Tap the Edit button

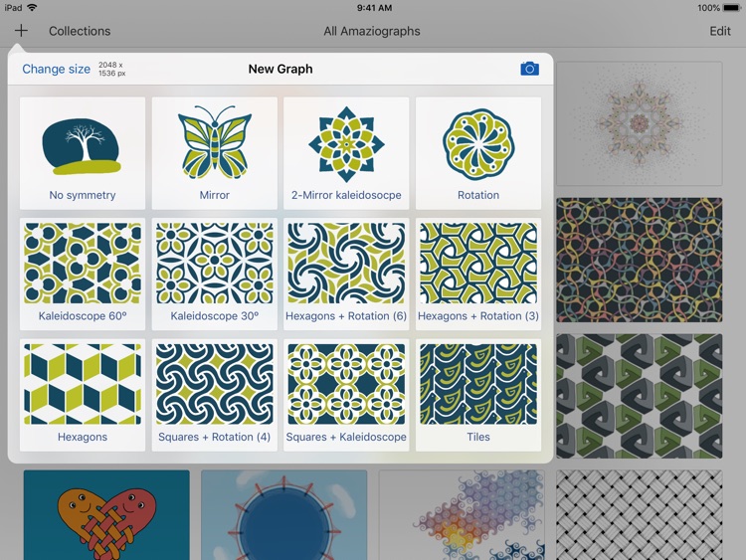720,31
